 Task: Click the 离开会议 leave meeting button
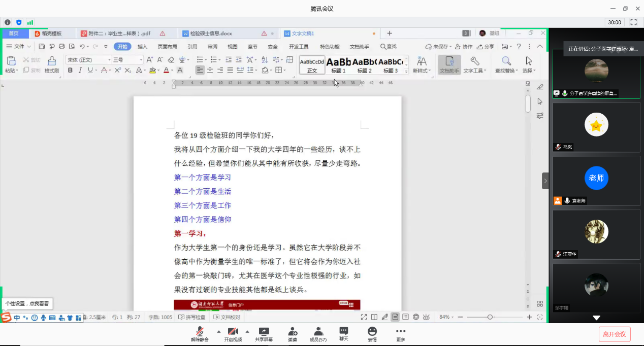pyautogui.click(x=615, y=334)
